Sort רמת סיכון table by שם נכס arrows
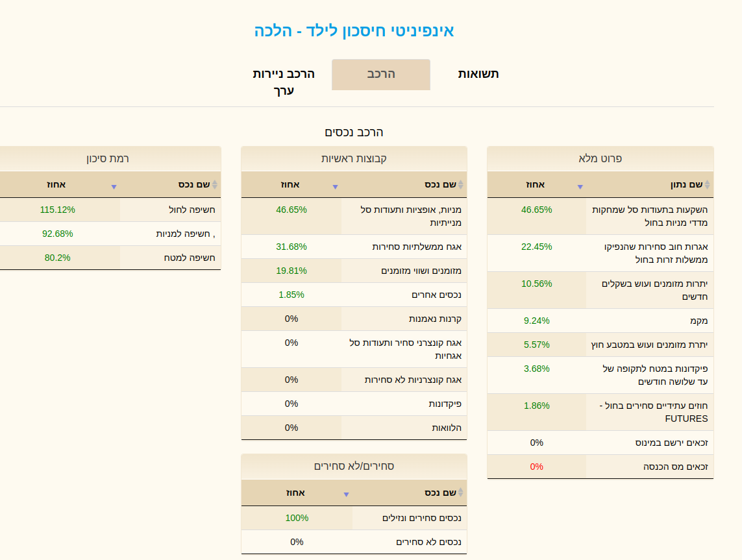 tap(214, 184)
